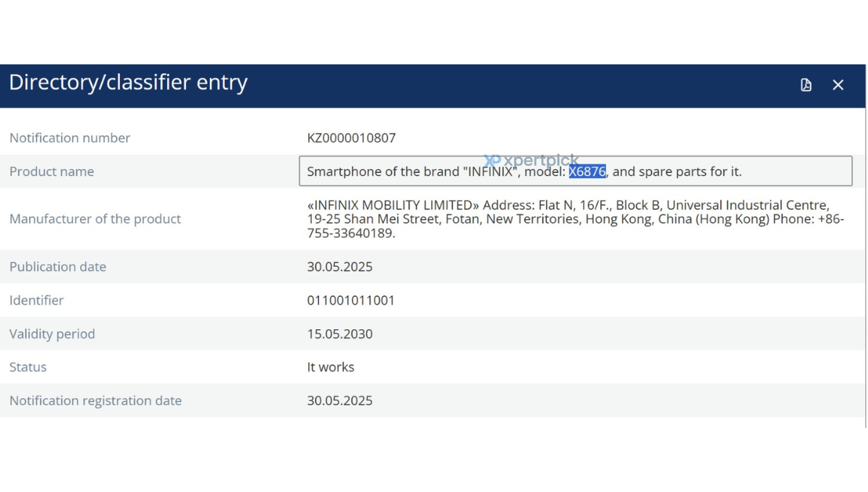Screen dimensions: 868x492
Task: Click the Validity period label
Action: coord(52,334)
